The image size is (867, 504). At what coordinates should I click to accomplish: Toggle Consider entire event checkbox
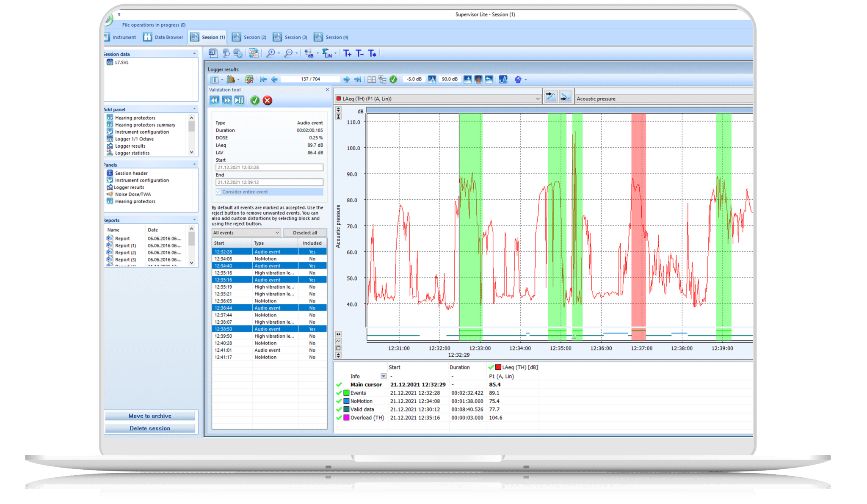218,192
